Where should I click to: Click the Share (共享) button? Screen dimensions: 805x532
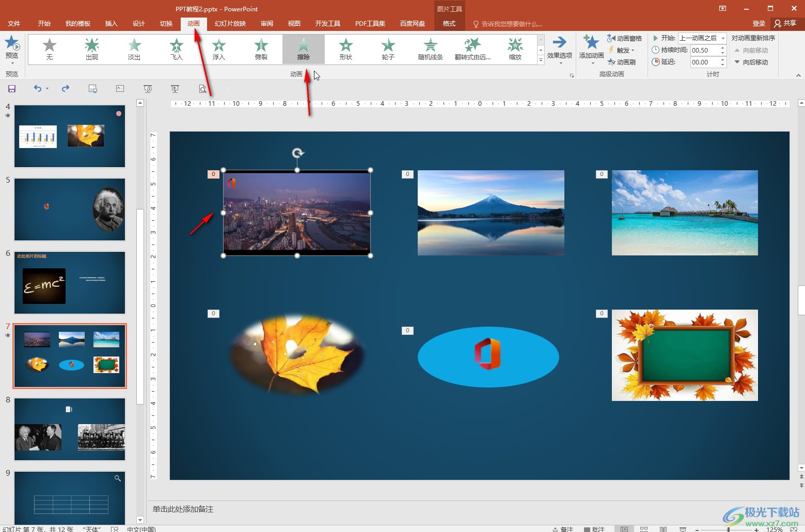tap(785, 23)
